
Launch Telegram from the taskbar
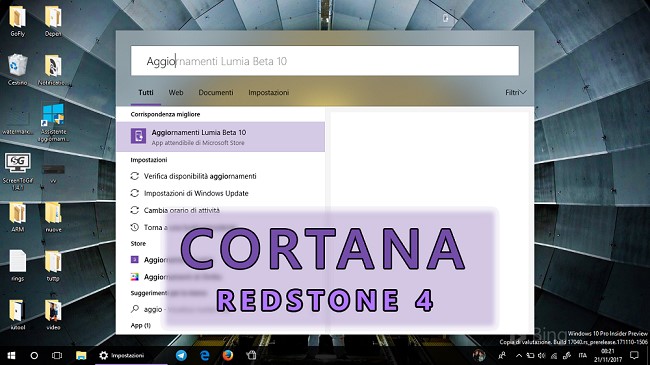coord(181,355)
